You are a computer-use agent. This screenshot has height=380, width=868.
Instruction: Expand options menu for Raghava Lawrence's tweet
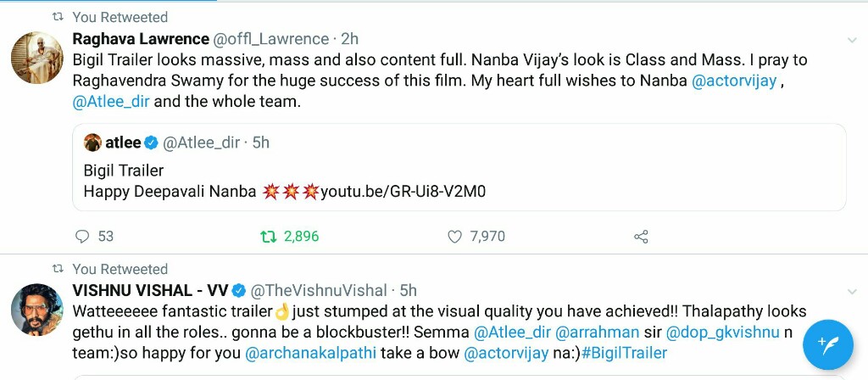tap(852, 40)
